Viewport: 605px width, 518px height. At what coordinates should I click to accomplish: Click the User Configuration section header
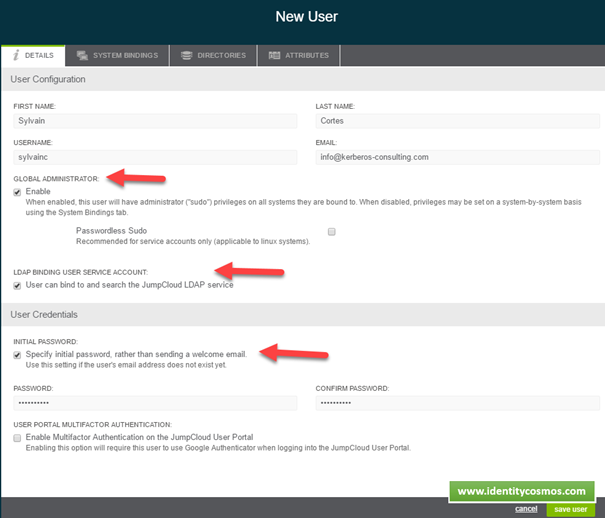[48, 79]
